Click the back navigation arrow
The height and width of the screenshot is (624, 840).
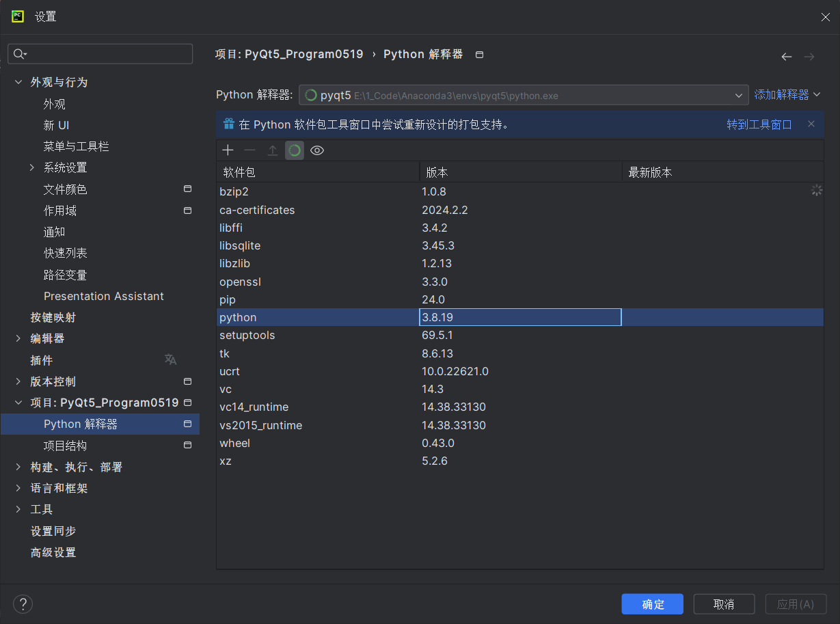coord(787,57)
